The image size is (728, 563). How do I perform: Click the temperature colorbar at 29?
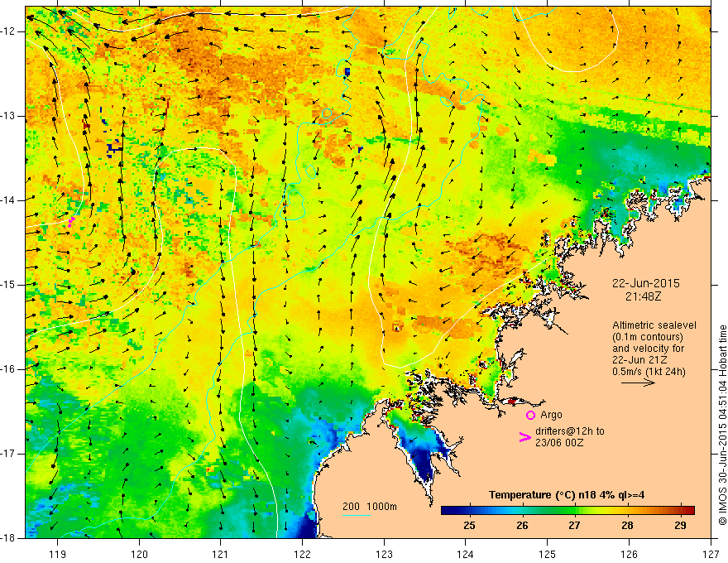(680, 510)
